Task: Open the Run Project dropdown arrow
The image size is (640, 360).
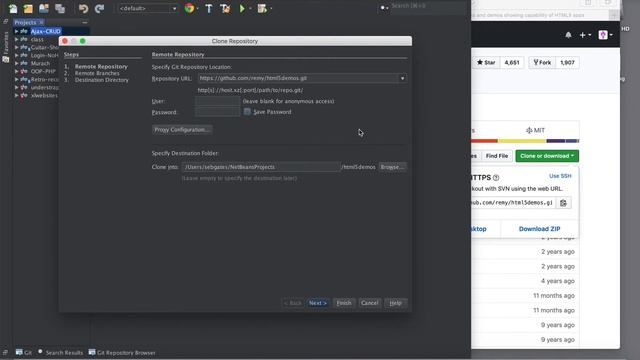Action: tap(250, 9)
